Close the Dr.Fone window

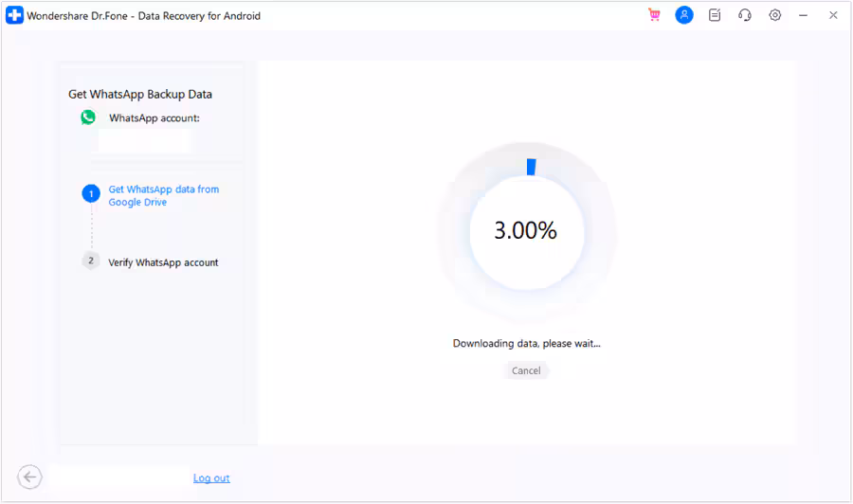[x=833, y=15]
